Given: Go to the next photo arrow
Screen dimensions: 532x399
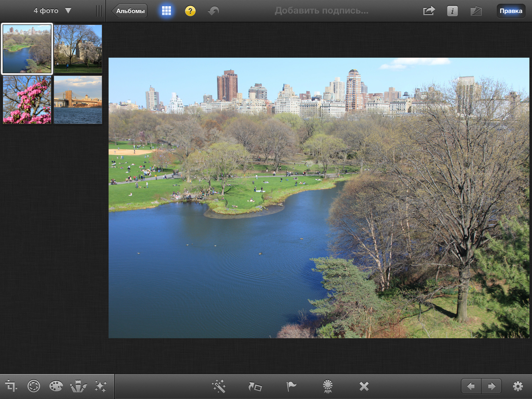Looking at the screenshot, I should [x=491, y=386].
